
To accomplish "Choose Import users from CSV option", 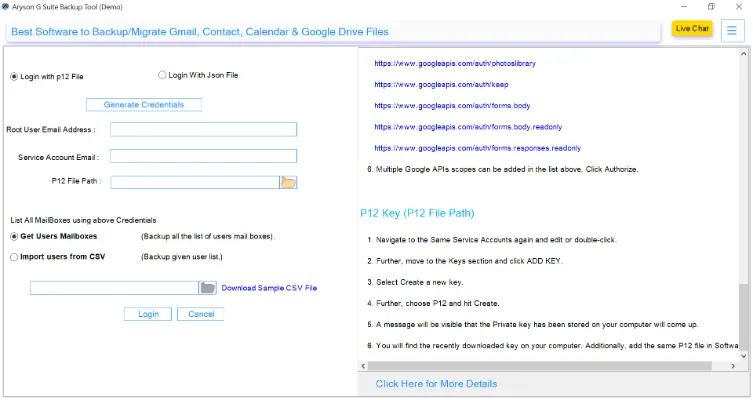I will (x=58, y=257).
